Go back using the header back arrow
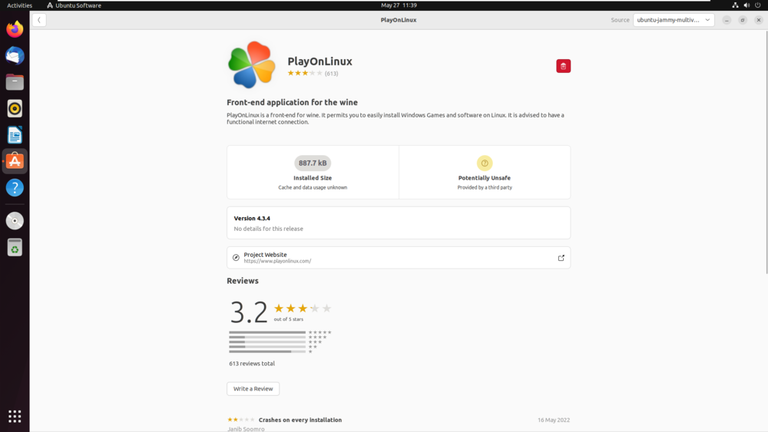Image resolution: width=768 pixels, height=432 pixels. coord(39,20)
